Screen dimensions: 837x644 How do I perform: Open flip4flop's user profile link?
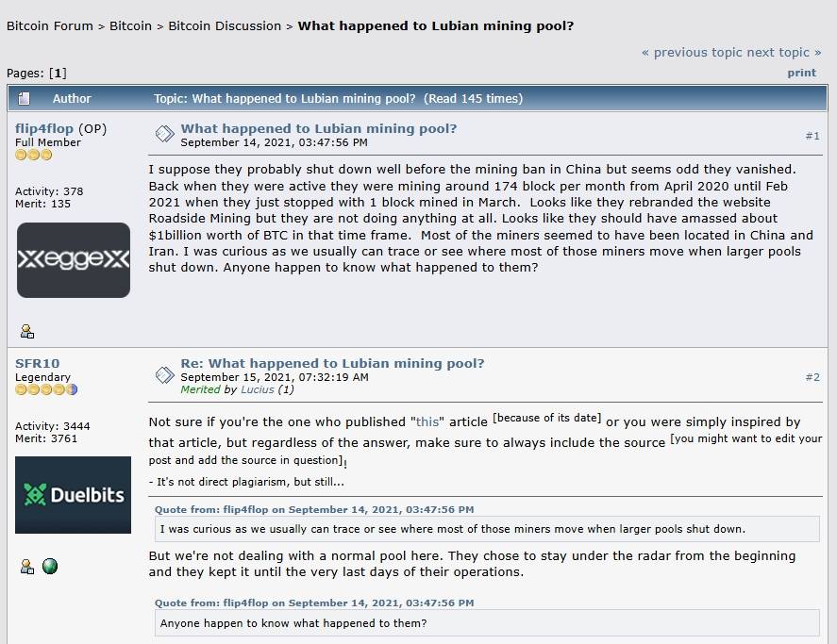tap(44, 128)
